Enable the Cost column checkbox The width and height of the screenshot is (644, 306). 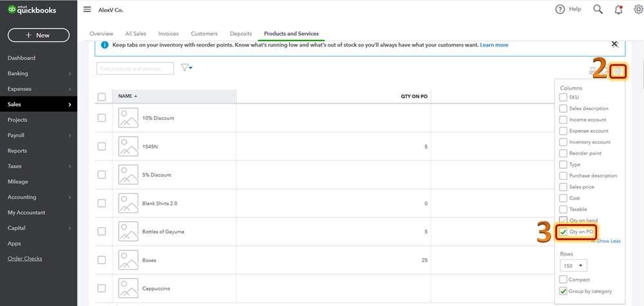click(x=563, y=198)
